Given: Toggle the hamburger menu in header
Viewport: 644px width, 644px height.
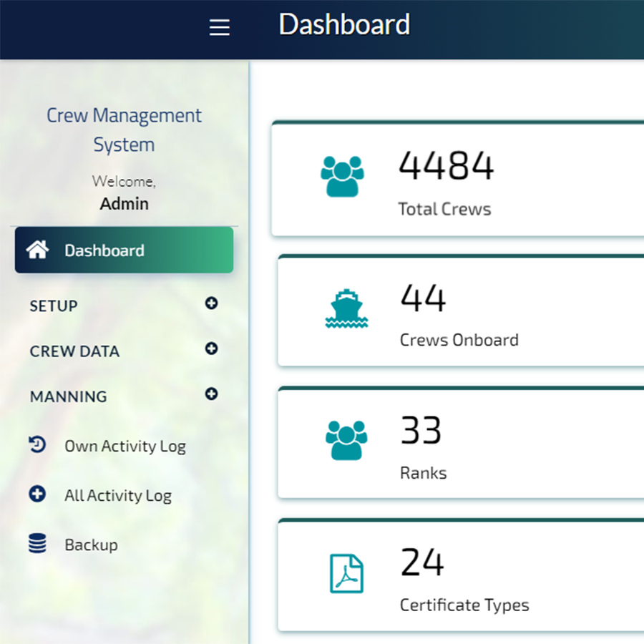Looking at the screenshot, I should tap(220, 27).
